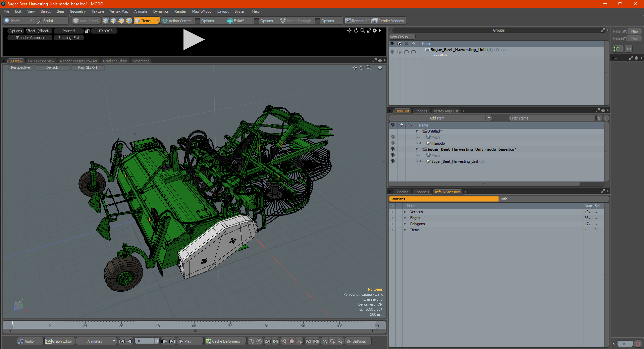Open the Vertex Map menu
644x349 pixels.
pyautogui.click(x=119, y=11)
